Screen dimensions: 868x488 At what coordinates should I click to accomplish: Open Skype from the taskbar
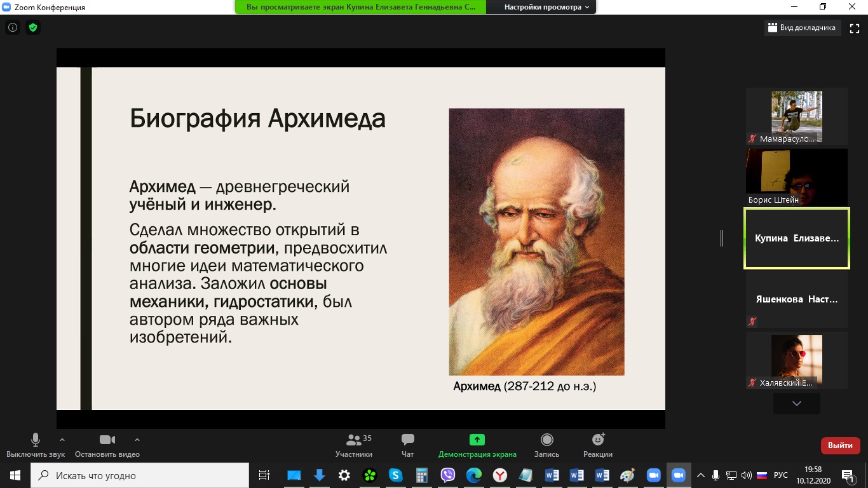[396, 475]
